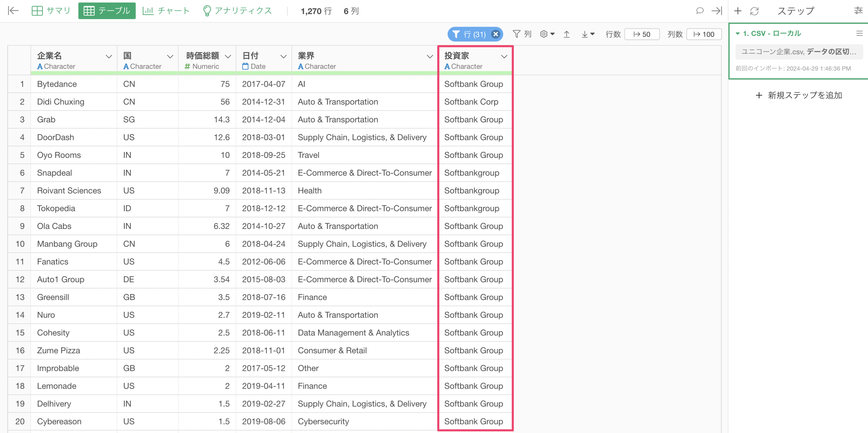Screen dimensions: 868x433
Task: Open the download arrow dropdown
Action: [x=588, y=34]
